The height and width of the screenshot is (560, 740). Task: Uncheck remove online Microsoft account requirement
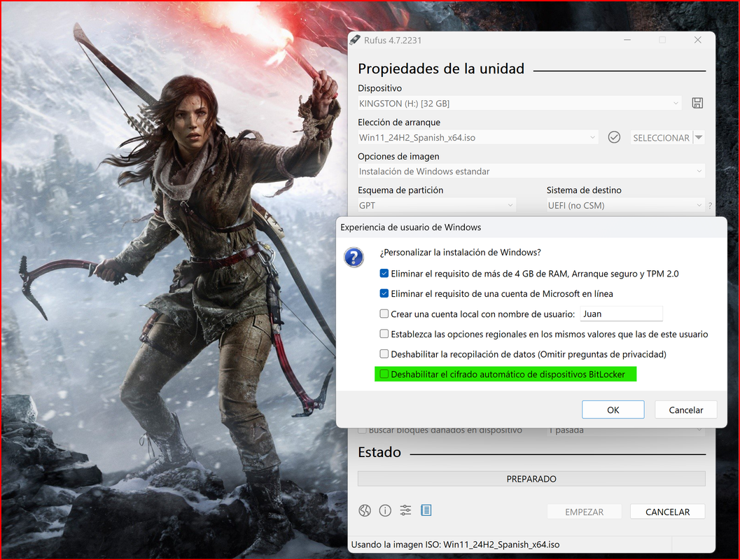click(384, 293)
